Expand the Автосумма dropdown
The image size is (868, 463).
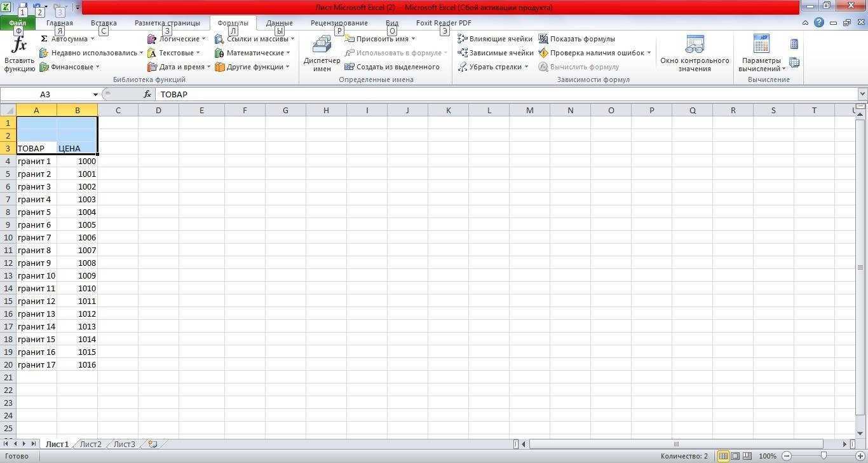[x=92, y=39]
